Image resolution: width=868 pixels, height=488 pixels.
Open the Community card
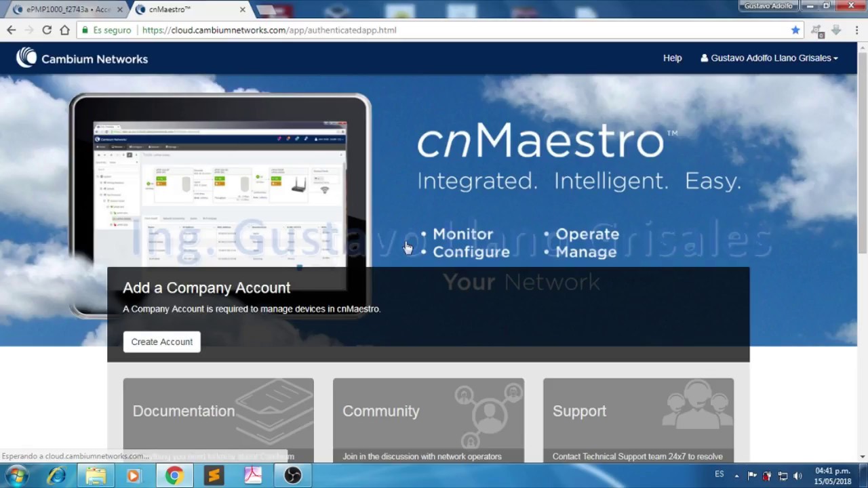tap(429, 420)
